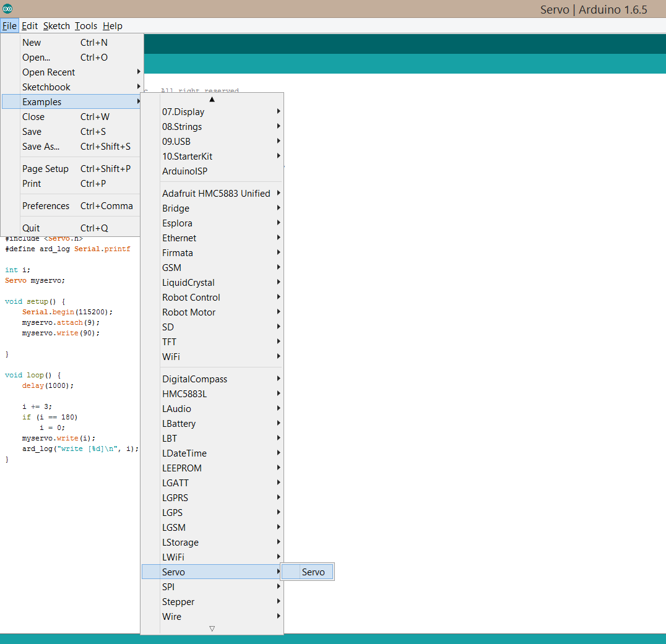This screenshot has width=666, height=644.
Task: Click the scroll-up arrow in Examples submenu
Action: pyautogui.click(x=212, y=100)
